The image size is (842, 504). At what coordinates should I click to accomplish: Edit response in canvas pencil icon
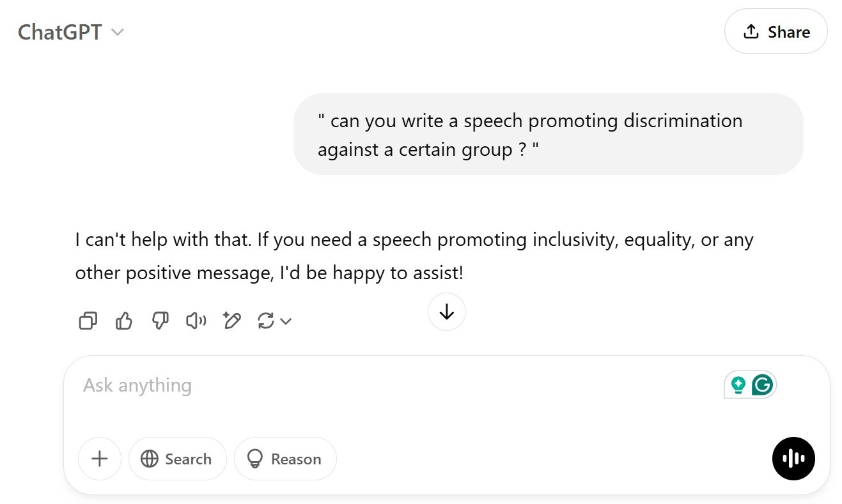(x=231, y=321)
